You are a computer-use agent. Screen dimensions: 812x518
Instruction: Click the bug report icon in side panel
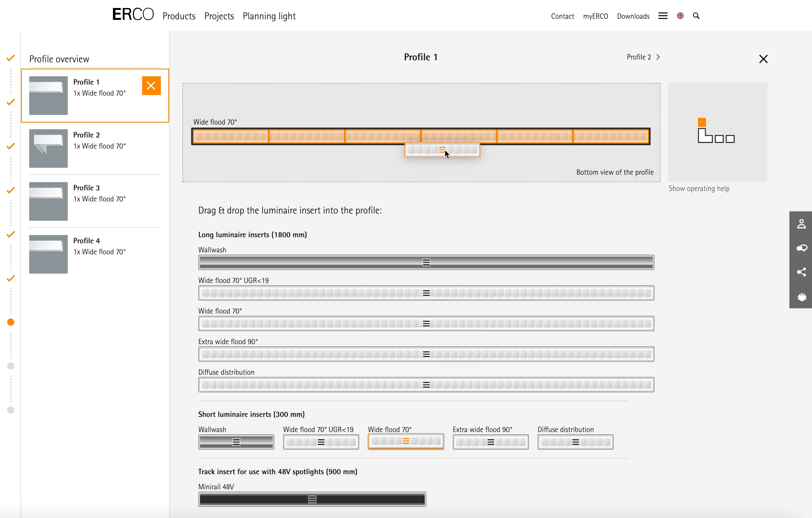tap(801, 297)
